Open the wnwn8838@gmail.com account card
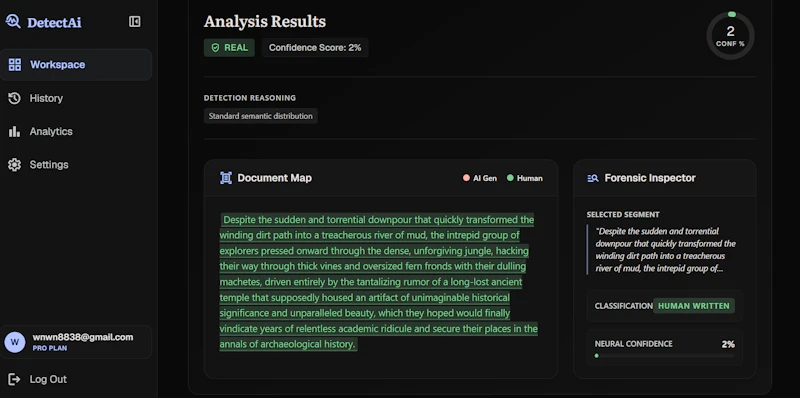The height and width of the screenshot is (398, 800). 76,342
